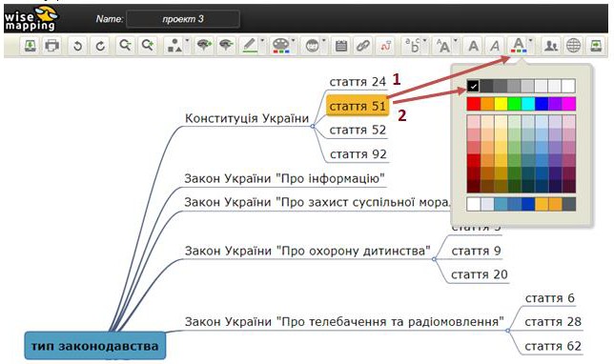Screen dimensions: 614x364
Task: Add a link with the chain icon
Action: pyautogui.click(x=363, y=46)
